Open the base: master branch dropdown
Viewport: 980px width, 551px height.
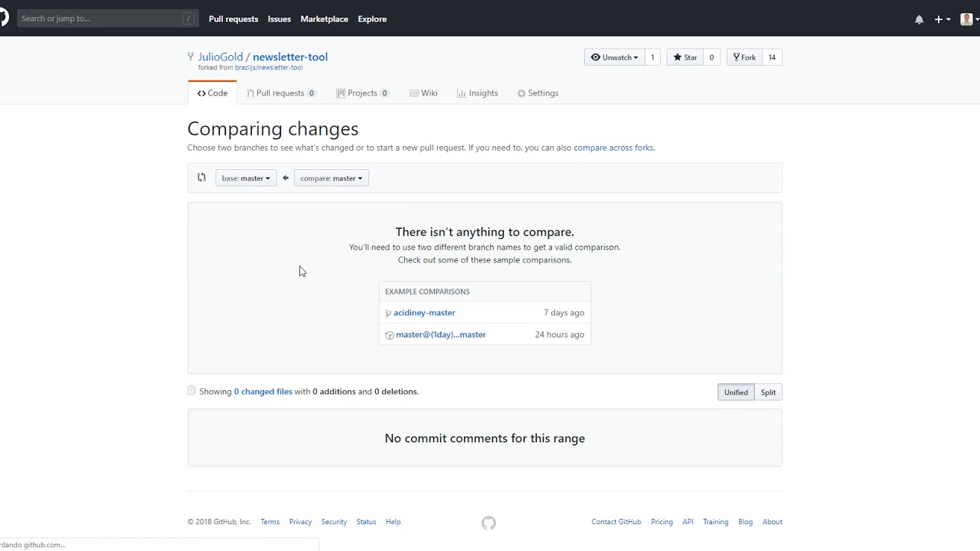coord(246,178)
